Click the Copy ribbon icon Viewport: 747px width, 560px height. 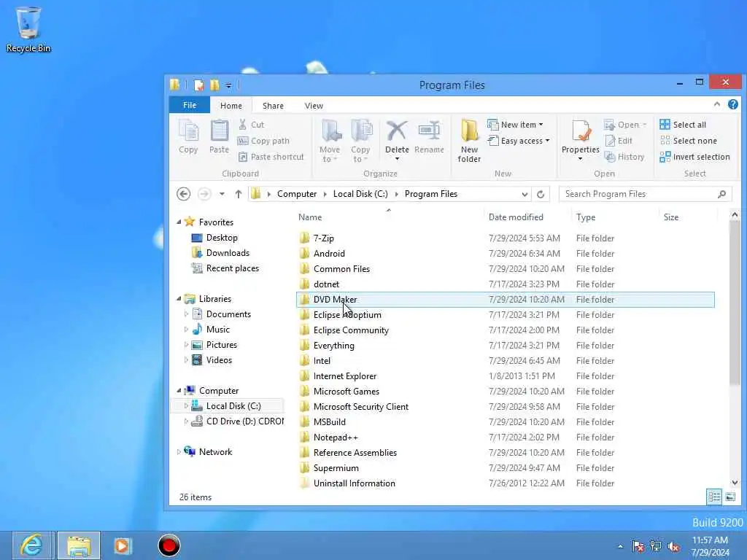[x=189, y=136]
